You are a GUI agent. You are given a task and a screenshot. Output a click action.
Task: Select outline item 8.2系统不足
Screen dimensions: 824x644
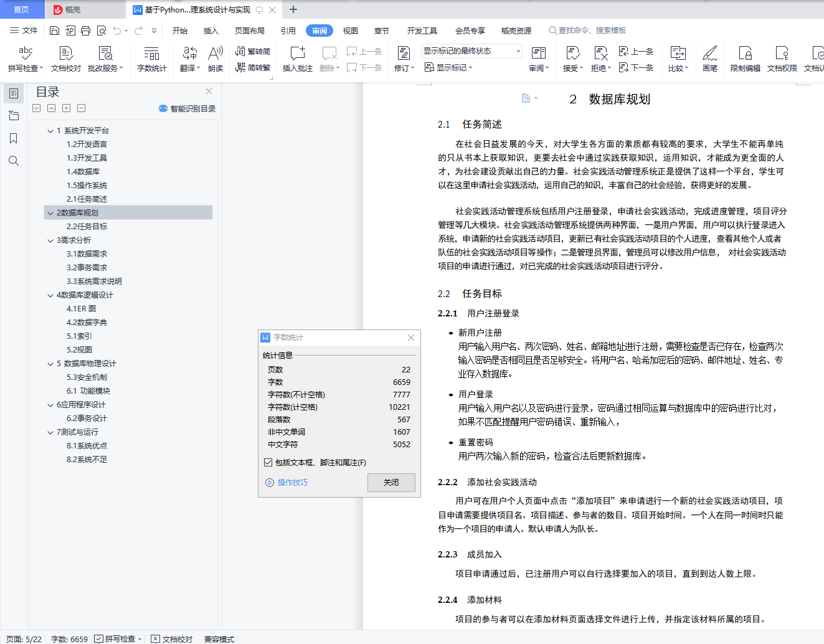[x=87, y=460]
